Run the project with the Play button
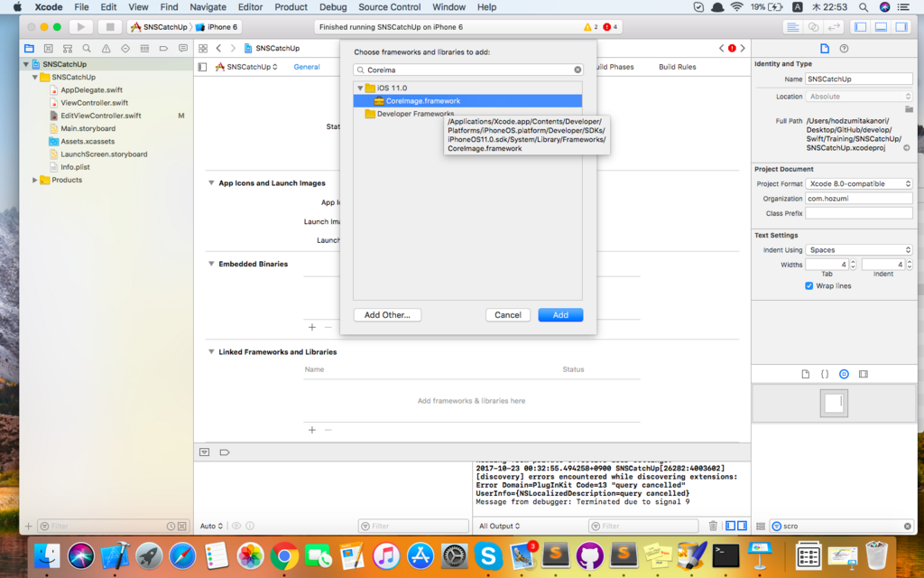The image size is (924, 578). [x=80, y=26]
